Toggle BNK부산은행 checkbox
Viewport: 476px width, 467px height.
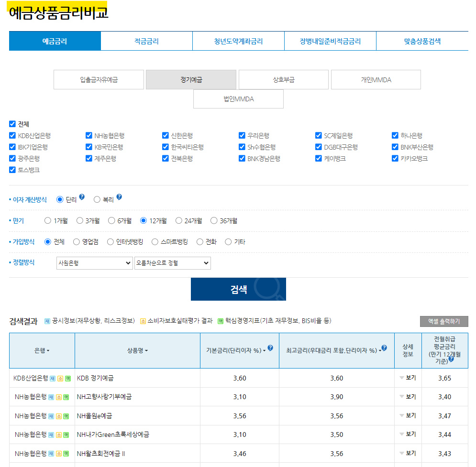coord(395,147)
